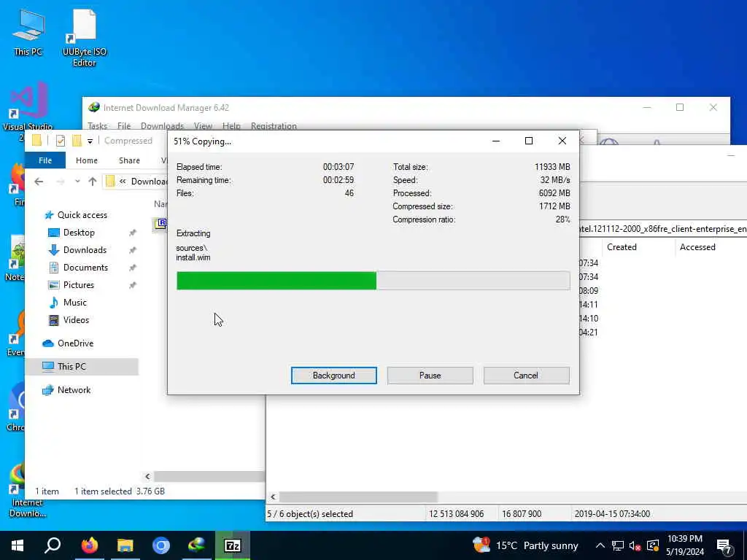The height and width of the screenshot is (560, 747).
Task: Go up one folder in Explorer
Action: [x=93, y=182]
